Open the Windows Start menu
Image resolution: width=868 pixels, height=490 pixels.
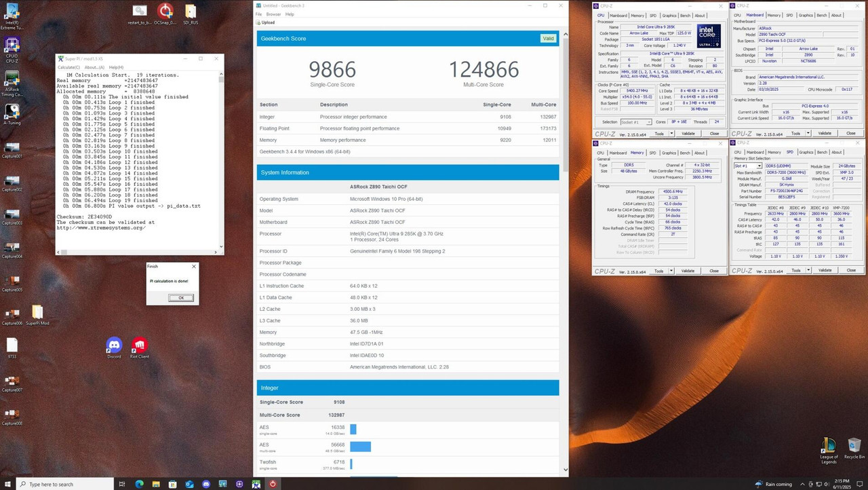(7, 484)
